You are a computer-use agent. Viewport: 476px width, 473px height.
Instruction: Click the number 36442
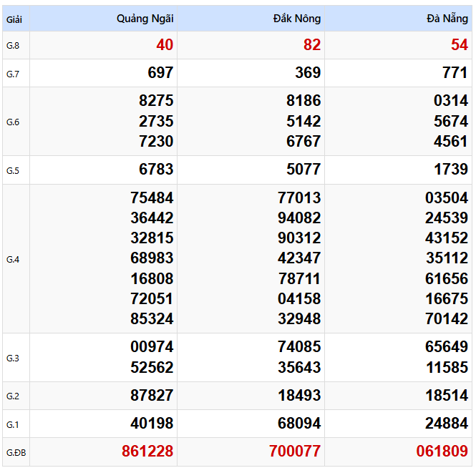point(152,218)
